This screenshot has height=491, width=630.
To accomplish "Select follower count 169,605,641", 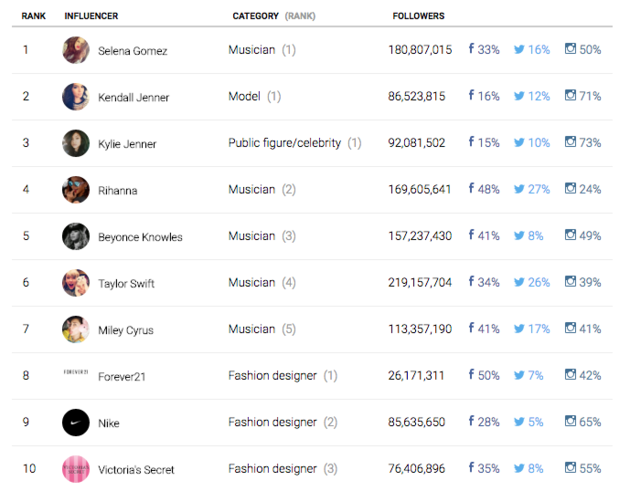I will (419, 189).
